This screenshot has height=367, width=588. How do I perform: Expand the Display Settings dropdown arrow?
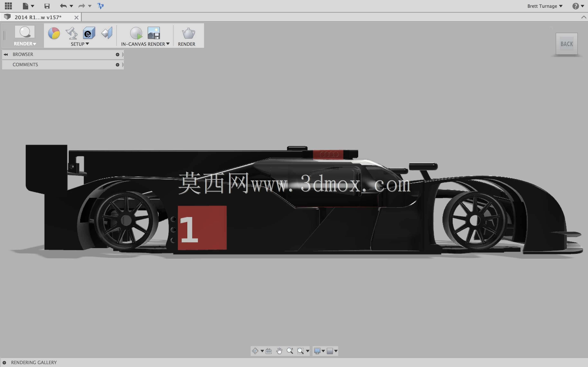point(323,351)
